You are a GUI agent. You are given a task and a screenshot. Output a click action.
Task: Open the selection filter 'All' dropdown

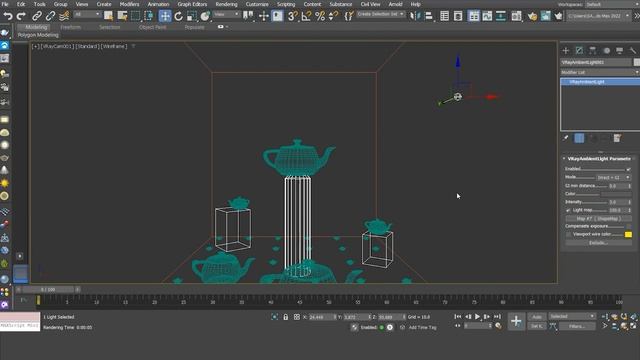[87, 15]
